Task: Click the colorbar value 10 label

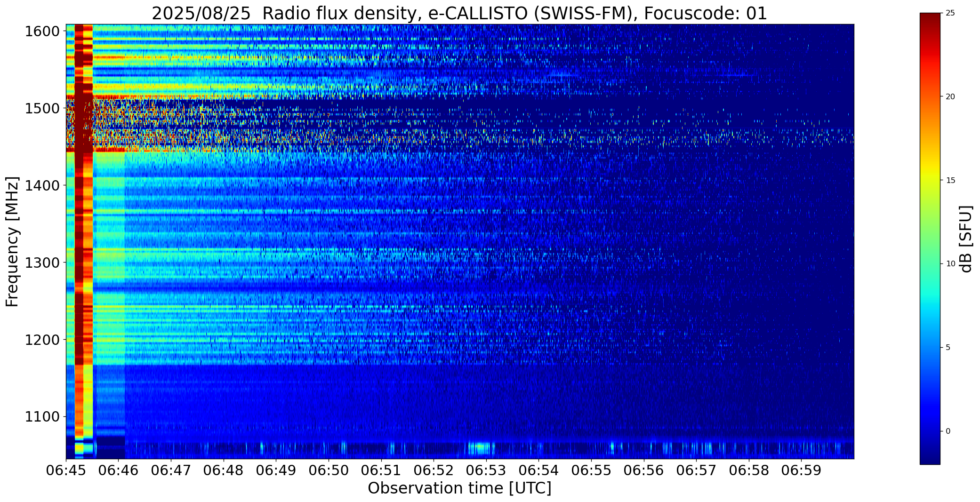Action: pyautogui.click(x=950, y=264)
